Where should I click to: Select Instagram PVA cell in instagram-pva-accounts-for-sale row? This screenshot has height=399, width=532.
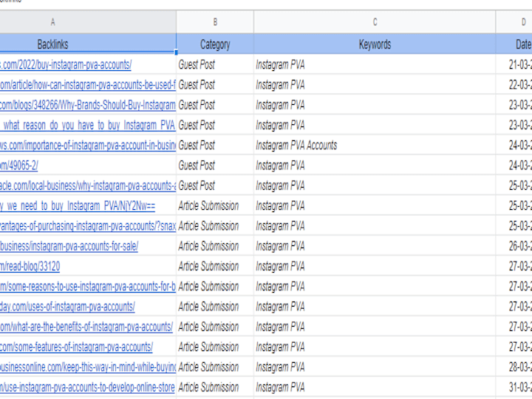pos(375,246)
